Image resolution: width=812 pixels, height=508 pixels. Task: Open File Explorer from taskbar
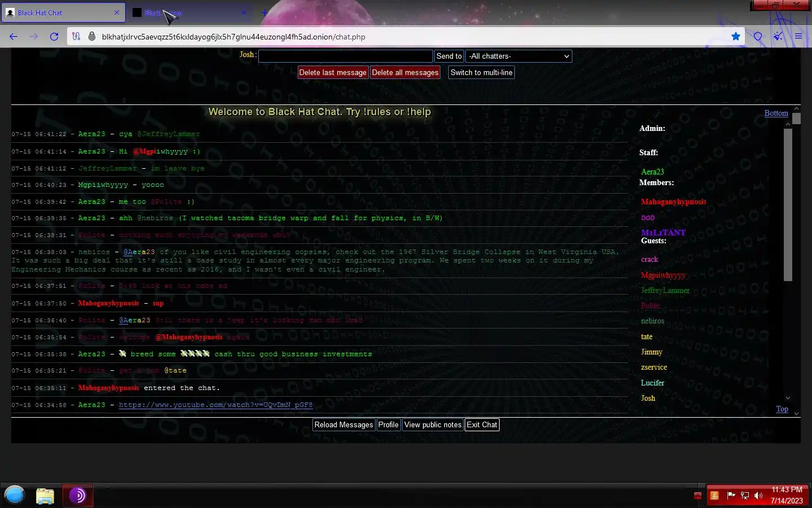45,496
